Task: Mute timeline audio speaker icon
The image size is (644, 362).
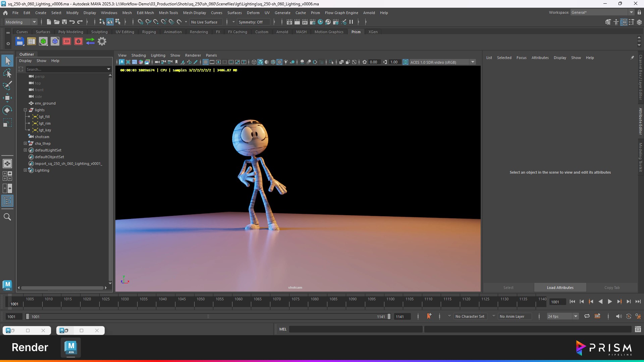Action: [x=619, y=316]
